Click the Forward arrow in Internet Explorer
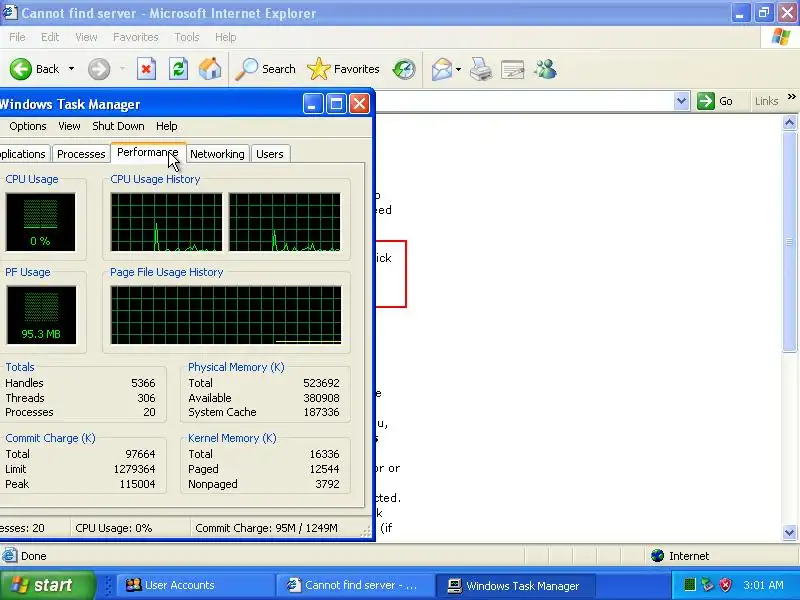This screenshot has height=600, width=800. point(99,69)
